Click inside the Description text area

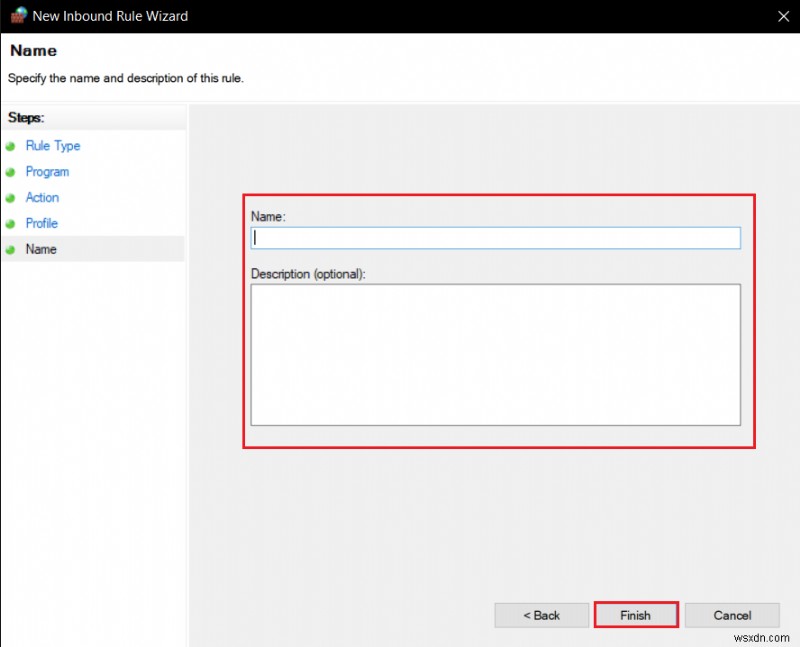point(495,354)
